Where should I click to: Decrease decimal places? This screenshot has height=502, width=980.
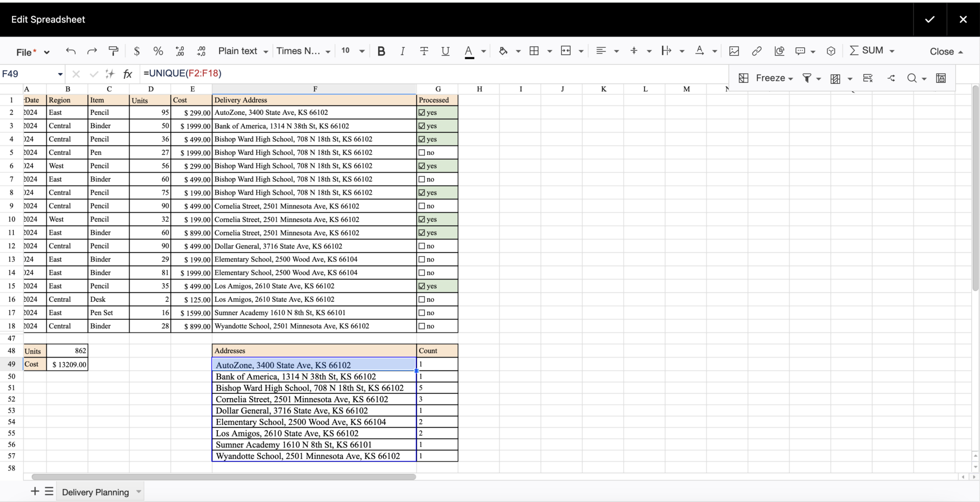coord(180,51)
